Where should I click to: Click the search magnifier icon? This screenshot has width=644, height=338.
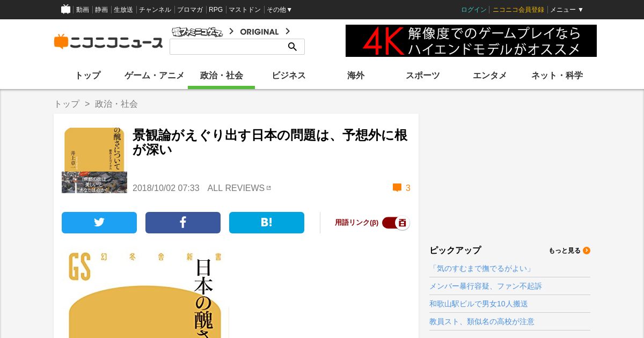[x=292, y=47]
